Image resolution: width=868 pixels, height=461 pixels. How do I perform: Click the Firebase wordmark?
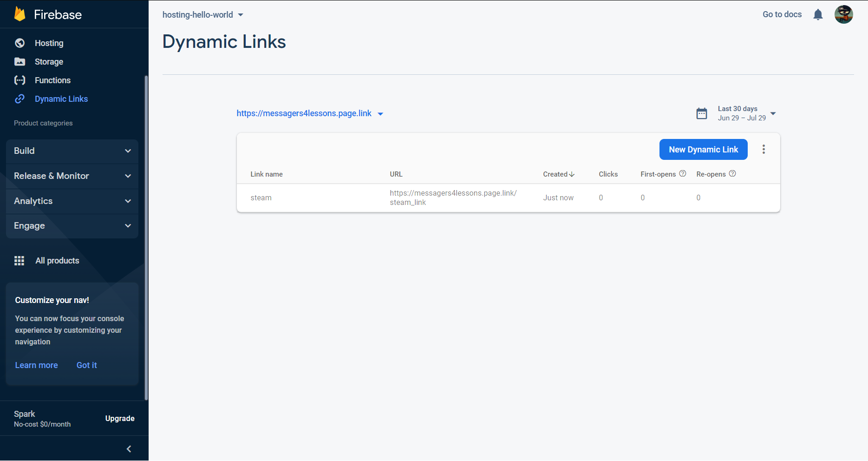[x=58, y=14]
